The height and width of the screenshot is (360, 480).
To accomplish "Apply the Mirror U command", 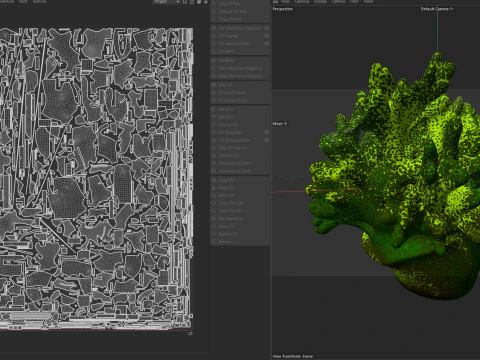I will [240, 109].
